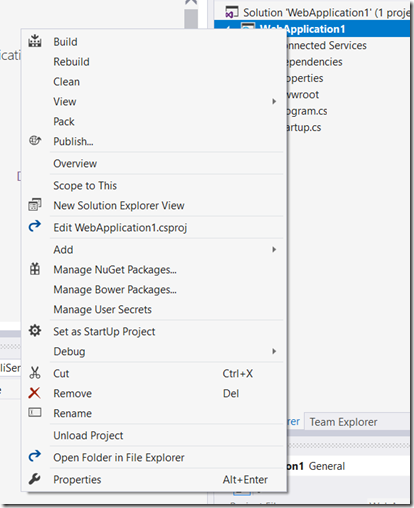
Task: Click the arrow icon for Open Folder in File Explorer
Action: point(35,457)
